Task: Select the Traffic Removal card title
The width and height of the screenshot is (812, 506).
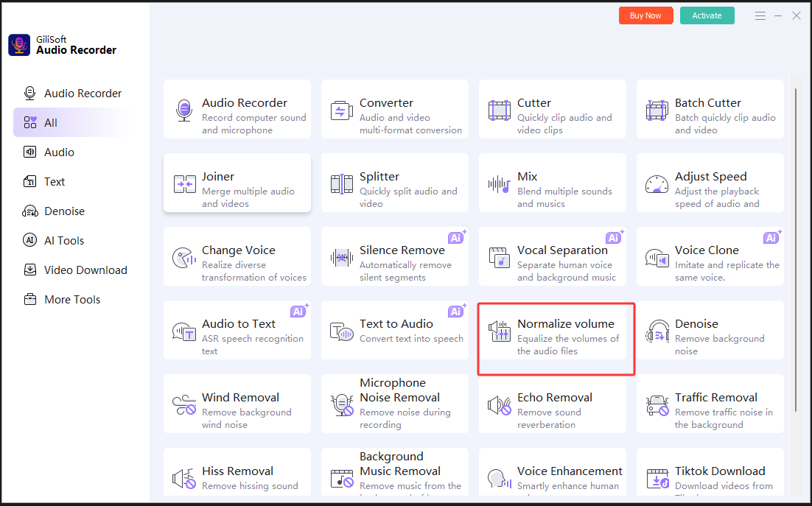Action: tap(715, 397)
